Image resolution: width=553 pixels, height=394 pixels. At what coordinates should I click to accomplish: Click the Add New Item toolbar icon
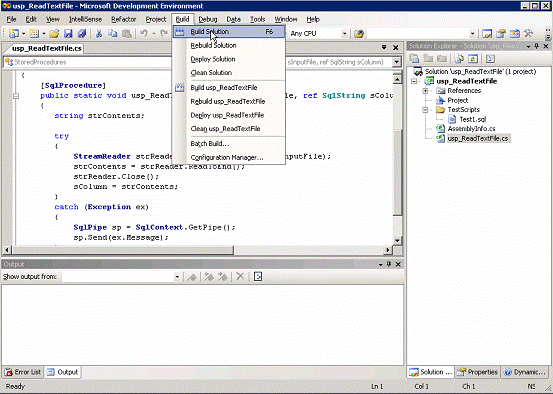pyautogui.click(x=34, y=34)
